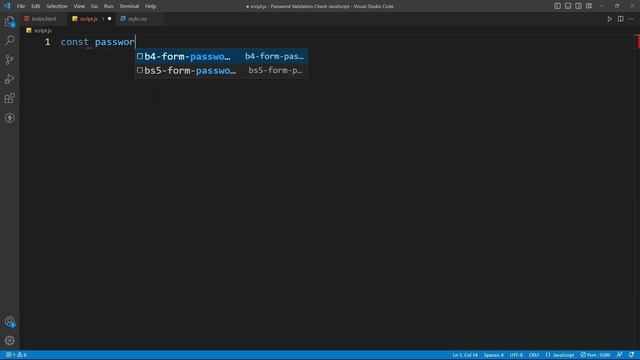Open the Manage gear icon
Image resolution: width=640 pixels, height=360 pixels.
pyautogui.click(x=9, y=340)
